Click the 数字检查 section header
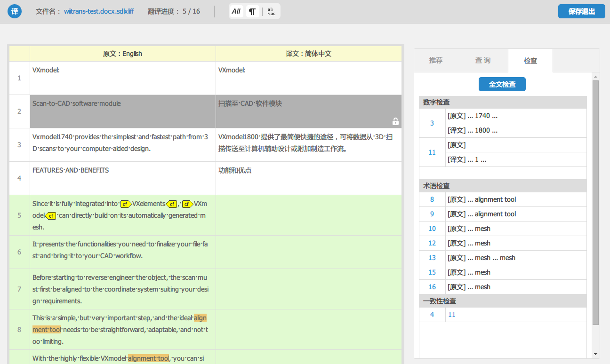 (x=503, y=102)
